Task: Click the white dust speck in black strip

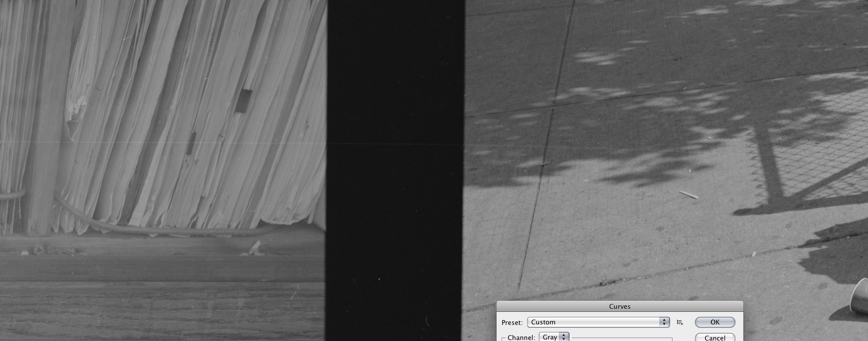Action: point(379,279)
